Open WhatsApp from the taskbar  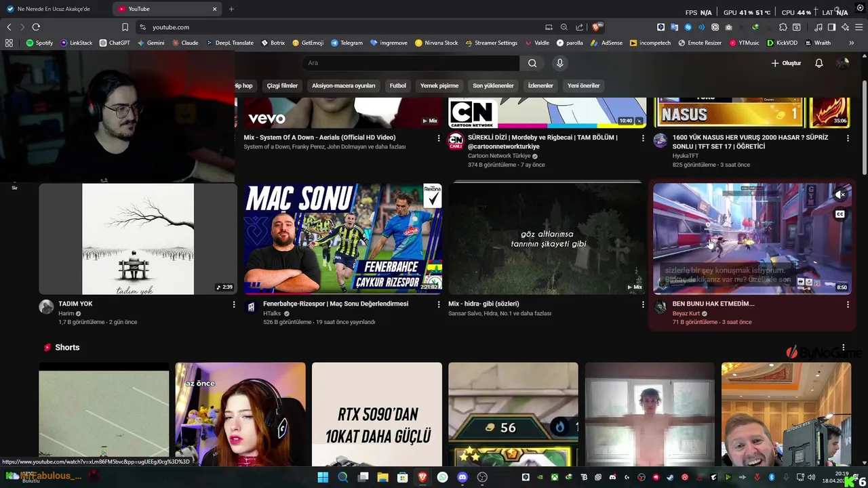pyautogui.click(x=443, y=477)
